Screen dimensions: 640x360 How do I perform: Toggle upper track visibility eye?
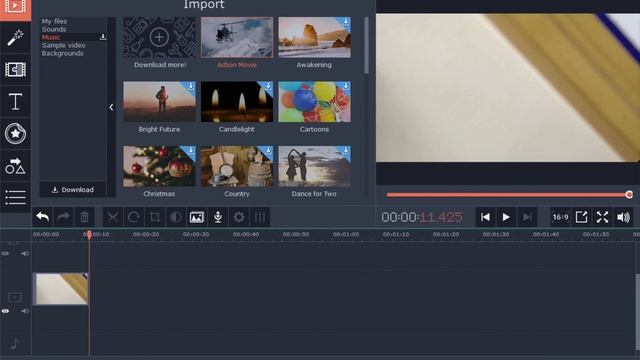(x=5, y=253)
